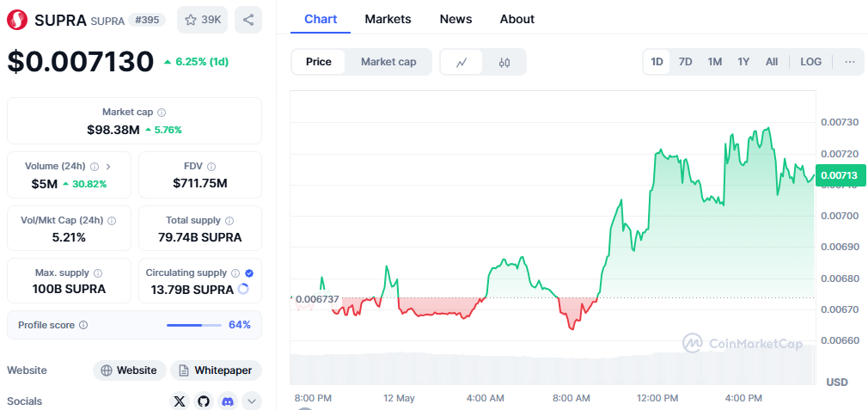868x410 pixels.
Task: Switch to the News tab
Action: click(455, 20)
